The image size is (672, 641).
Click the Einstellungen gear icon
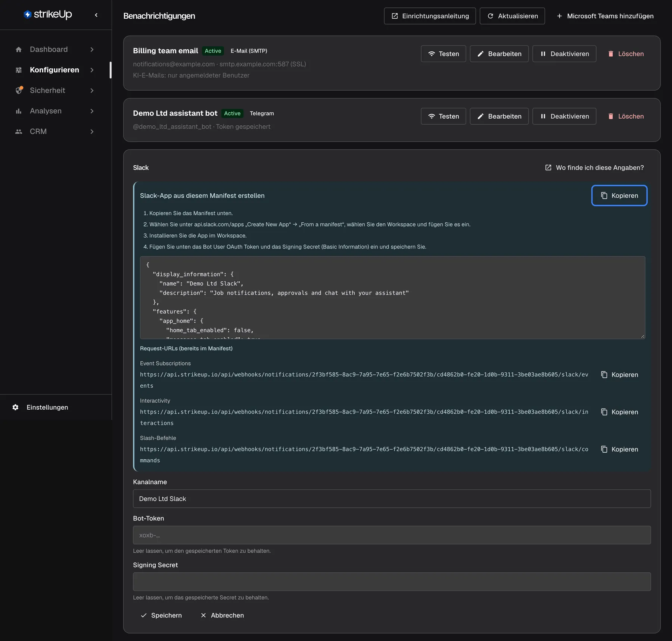coord(15,407)
